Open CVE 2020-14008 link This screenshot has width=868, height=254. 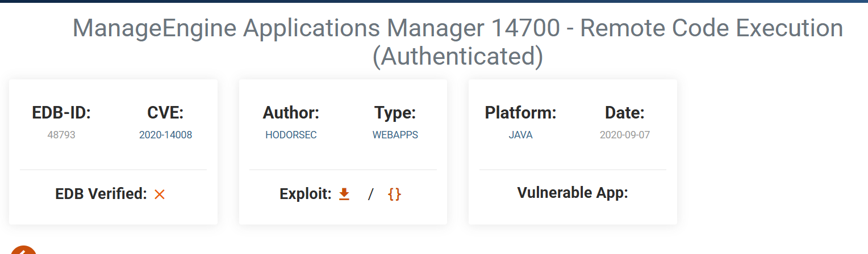[165, 135]
